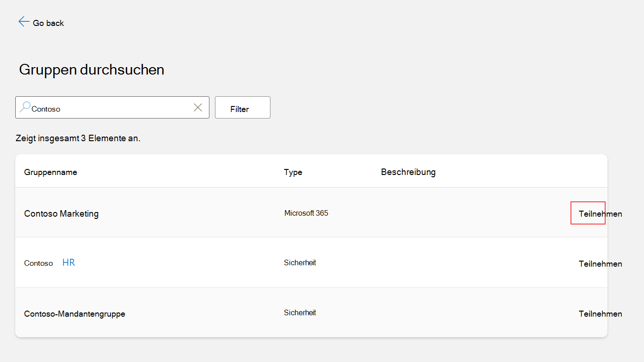The image size is (644, 362).
Task: Click Teilnehmen in the Contoso HR row
Action: pos(601,264)
